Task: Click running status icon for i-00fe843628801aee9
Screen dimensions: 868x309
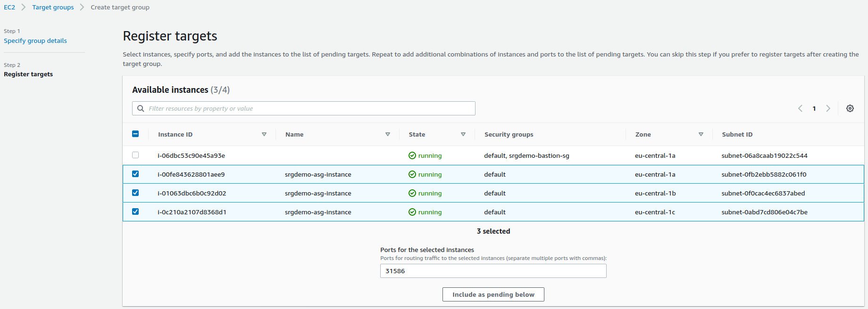Action: (412, 174)
